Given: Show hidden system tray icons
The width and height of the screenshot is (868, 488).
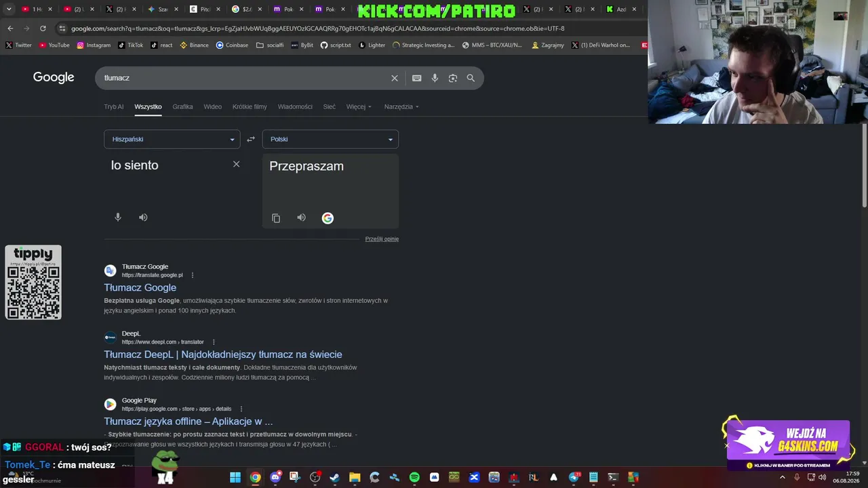Looking at the screenshot, I should click(x=783, y=477).
